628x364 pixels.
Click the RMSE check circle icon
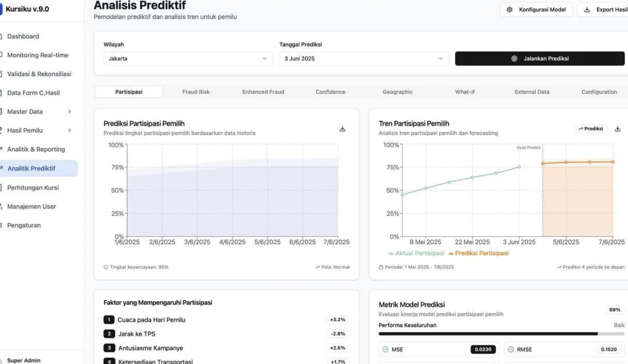coord(511,349)
